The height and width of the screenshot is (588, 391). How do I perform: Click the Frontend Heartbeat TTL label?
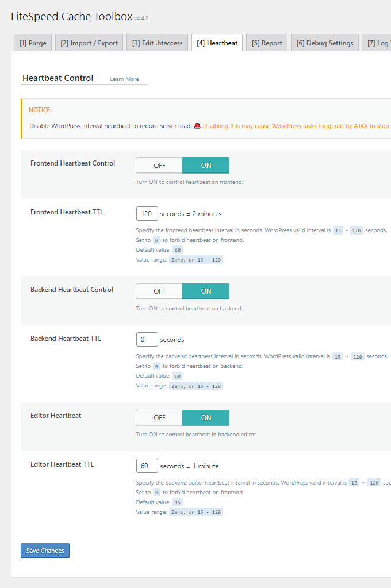pyautogui.click(x=67, y=212)
